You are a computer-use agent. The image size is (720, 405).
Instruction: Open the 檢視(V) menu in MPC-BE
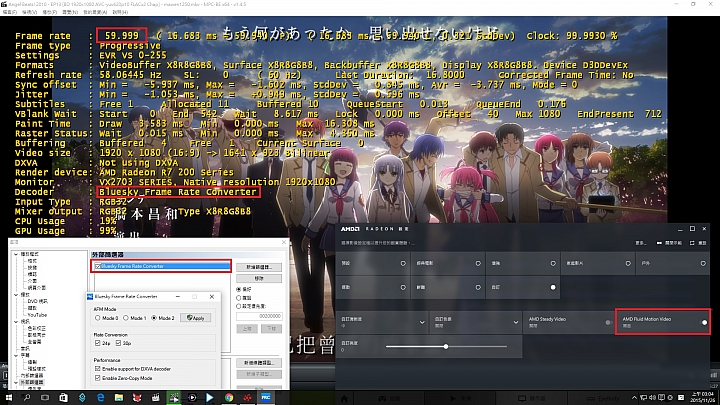(29, 12)
